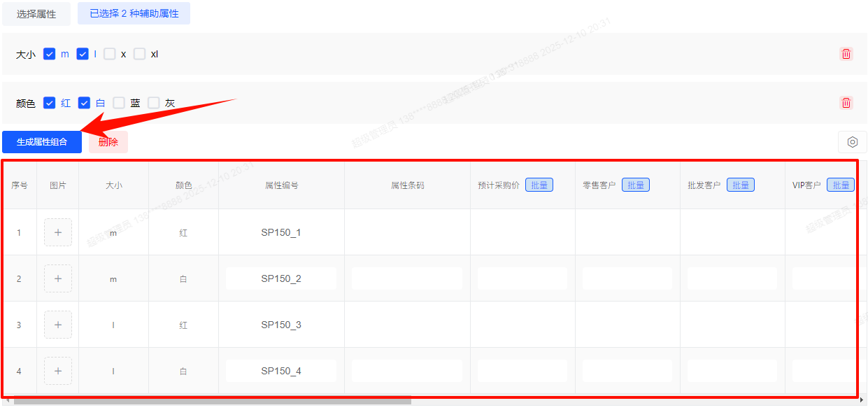Switch to the 选择属性 tab
Viewport: 868px width, 410px height.
[36, 13]
